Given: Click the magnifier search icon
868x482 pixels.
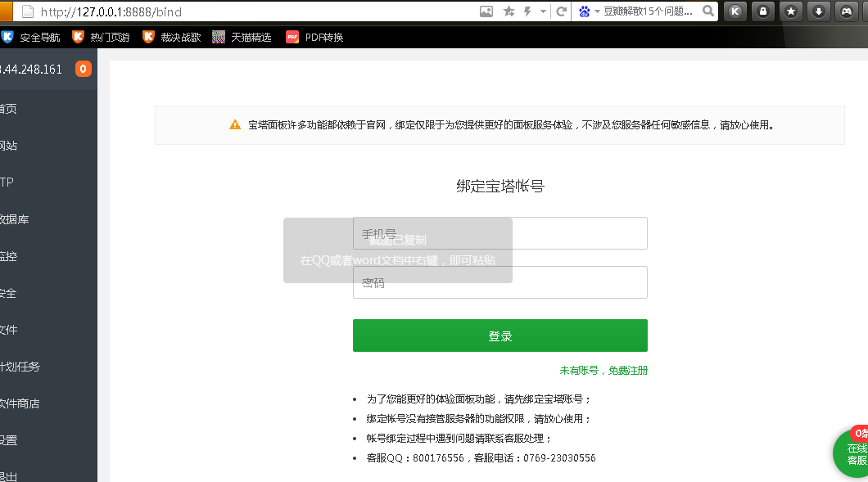Looking at the screenshot, I should coord(708,11).
